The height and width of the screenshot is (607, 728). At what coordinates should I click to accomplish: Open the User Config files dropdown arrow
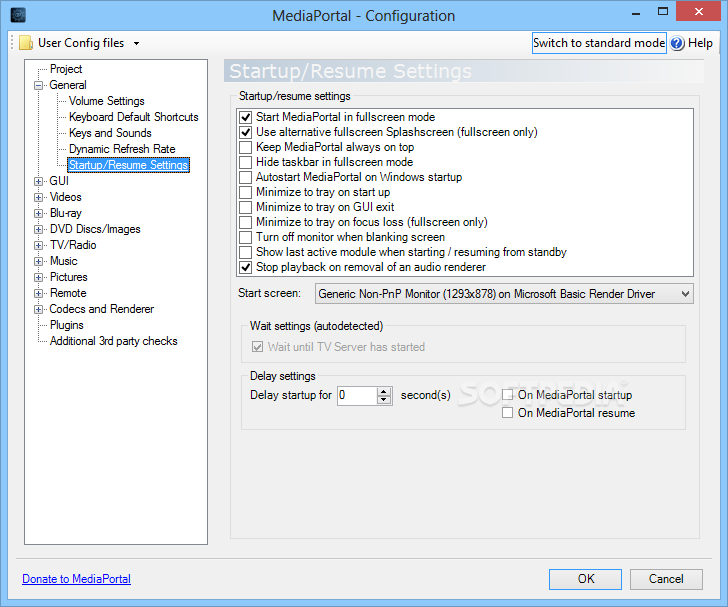coord(136,44)
